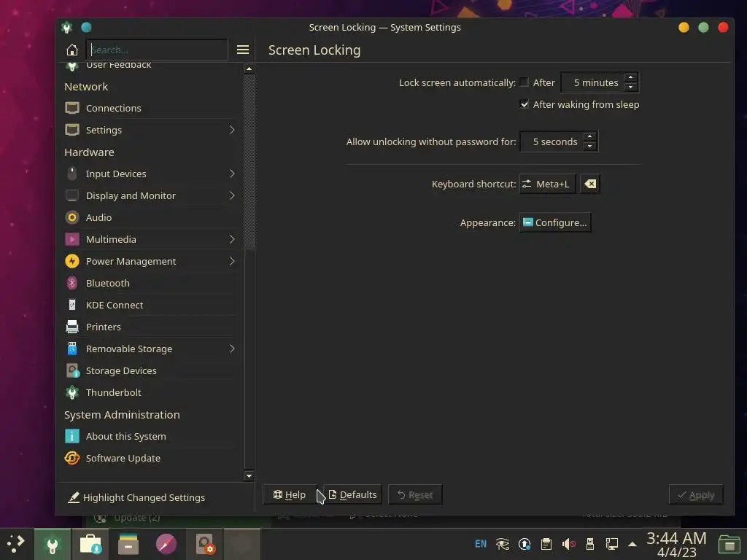Image resolution: width=747 pixels, height=560 pixels.
Task: Open Connections settings page
Action: (150, 108)
